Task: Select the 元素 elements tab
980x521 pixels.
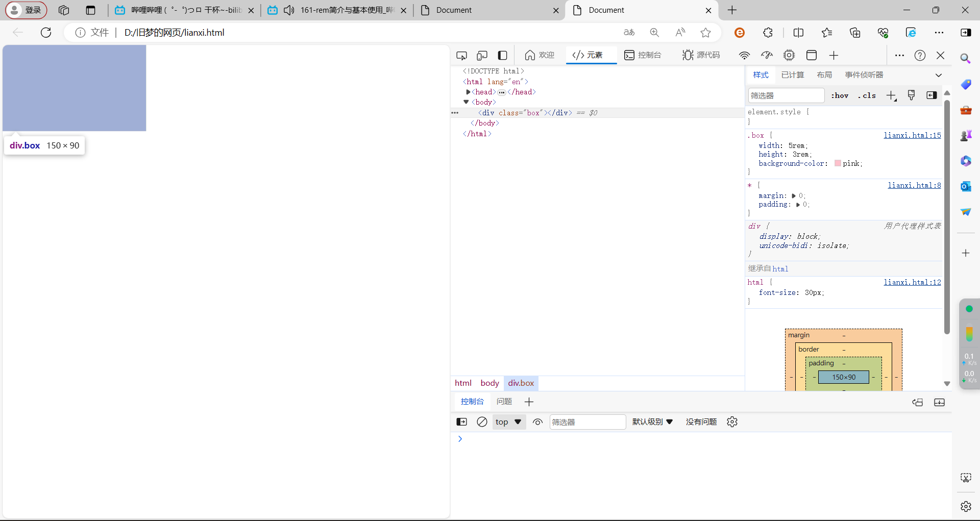Action: coord(591,55)
